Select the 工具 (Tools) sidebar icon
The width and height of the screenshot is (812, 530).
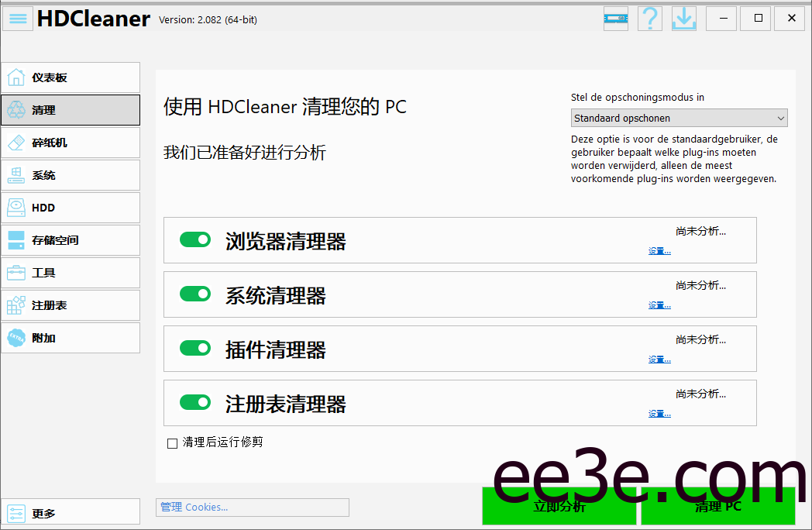click(x=70, y=272)
